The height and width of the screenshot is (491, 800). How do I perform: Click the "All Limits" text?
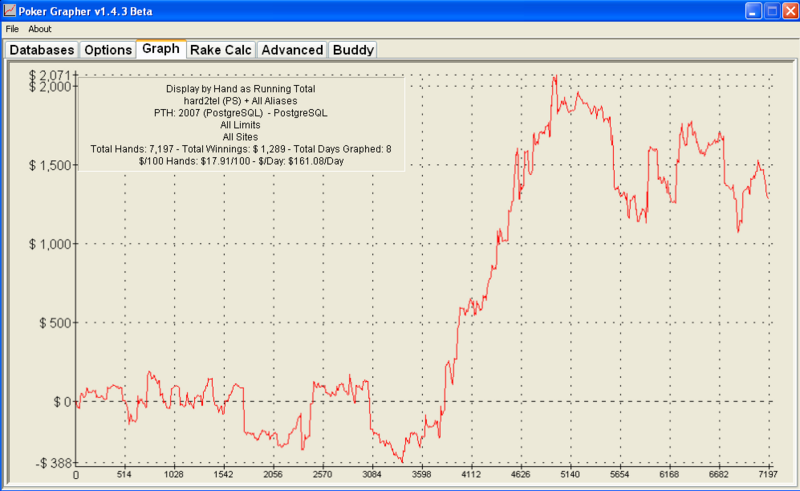click(240, 125)
